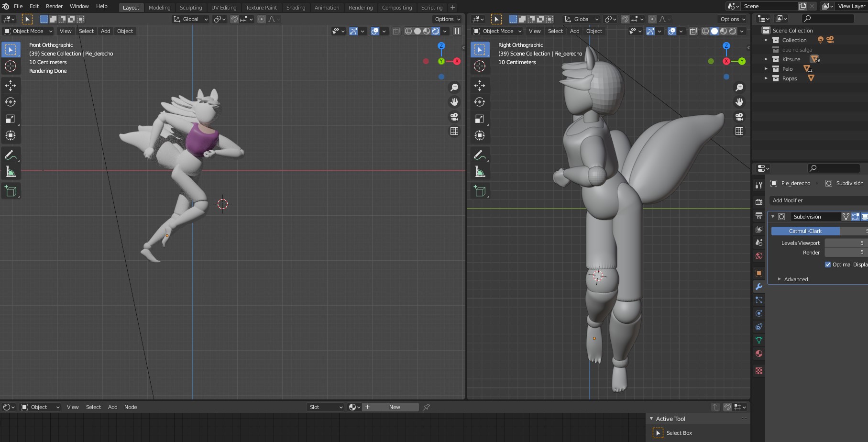Toggle gizmo display in right viewport
Viewport: 868px width, 442px height.
point(650,31)
